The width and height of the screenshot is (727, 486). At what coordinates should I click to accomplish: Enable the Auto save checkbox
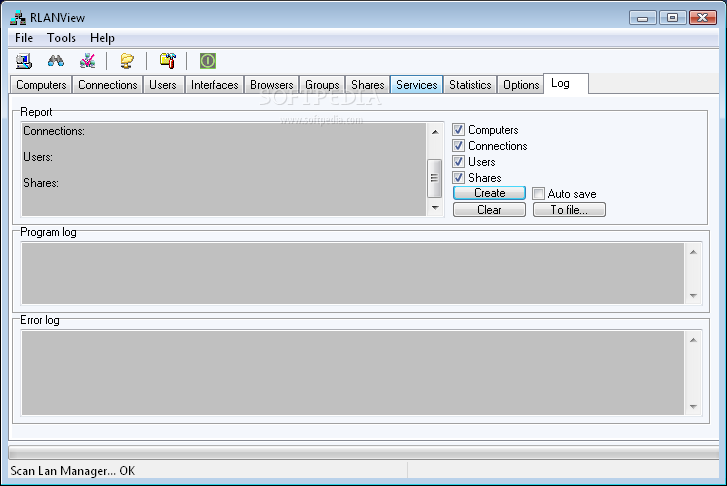tap(538, 193)
